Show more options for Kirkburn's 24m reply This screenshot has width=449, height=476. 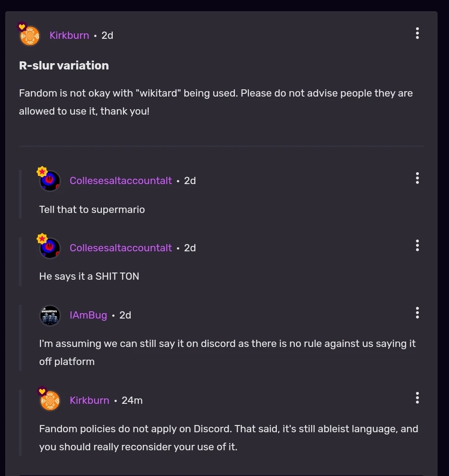point(417,398)
